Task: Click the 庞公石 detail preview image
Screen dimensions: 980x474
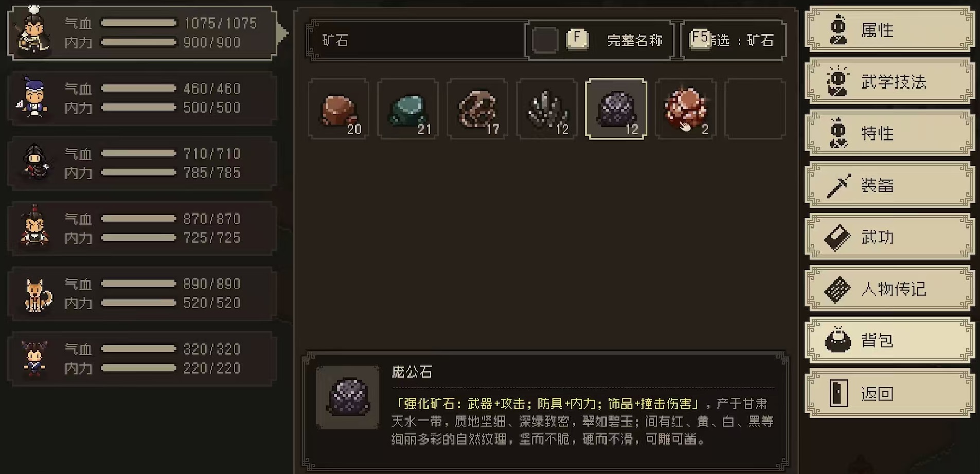Action: [348, 397]
